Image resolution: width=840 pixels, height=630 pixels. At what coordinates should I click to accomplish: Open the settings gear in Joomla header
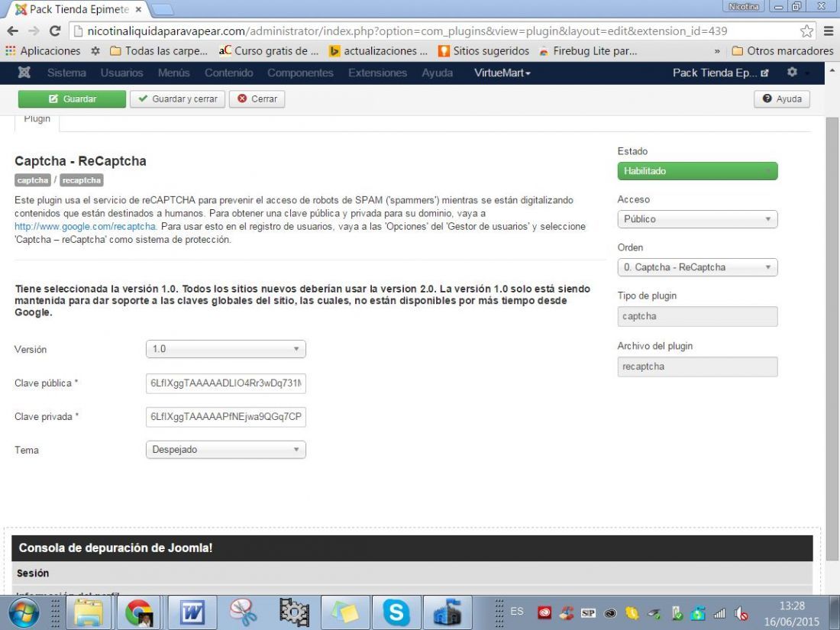[793, 72]
